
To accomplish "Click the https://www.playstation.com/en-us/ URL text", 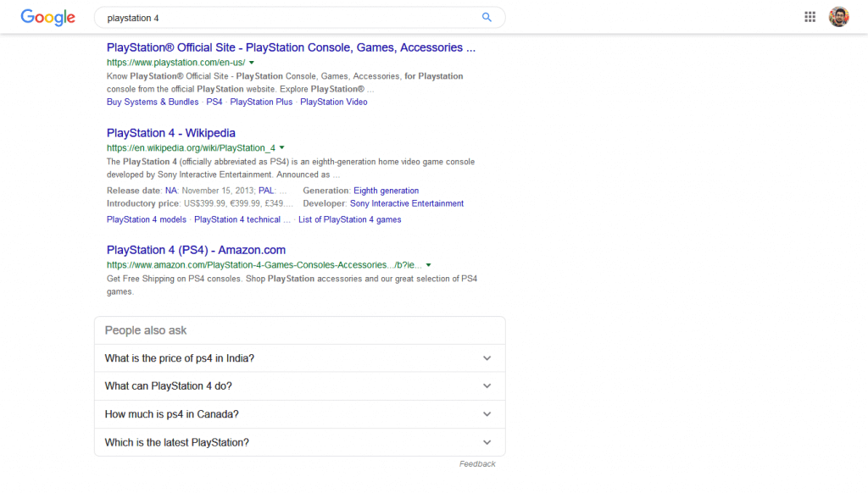I will [176, 63].
